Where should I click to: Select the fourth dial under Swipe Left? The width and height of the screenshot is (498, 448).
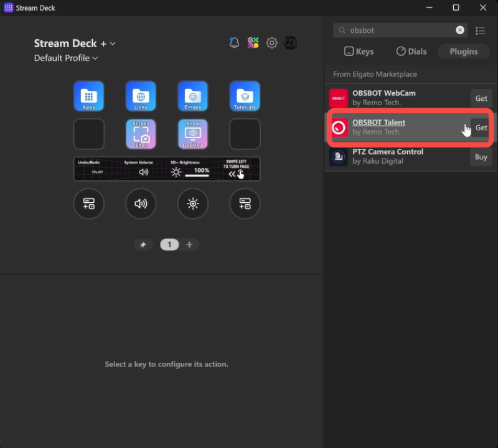click(x=245, y=203)
